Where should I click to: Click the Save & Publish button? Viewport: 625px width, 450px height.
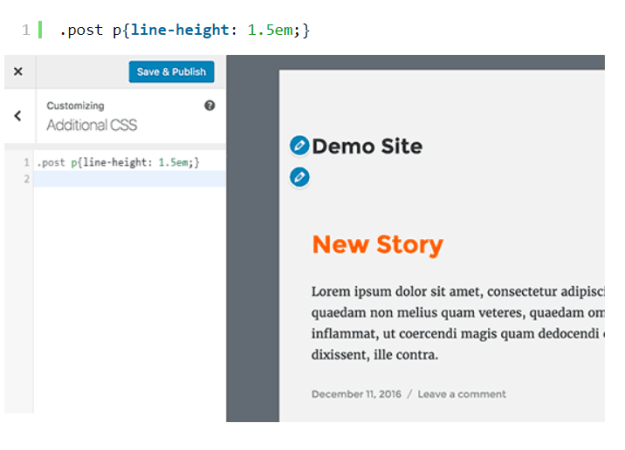171,72
